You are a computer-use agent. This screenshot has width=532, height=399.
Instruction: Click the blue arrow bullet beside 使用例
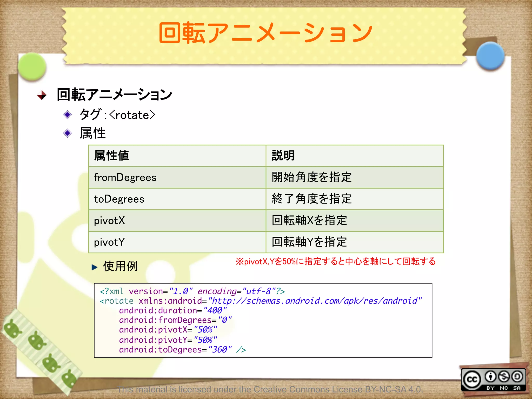[95, 267]
